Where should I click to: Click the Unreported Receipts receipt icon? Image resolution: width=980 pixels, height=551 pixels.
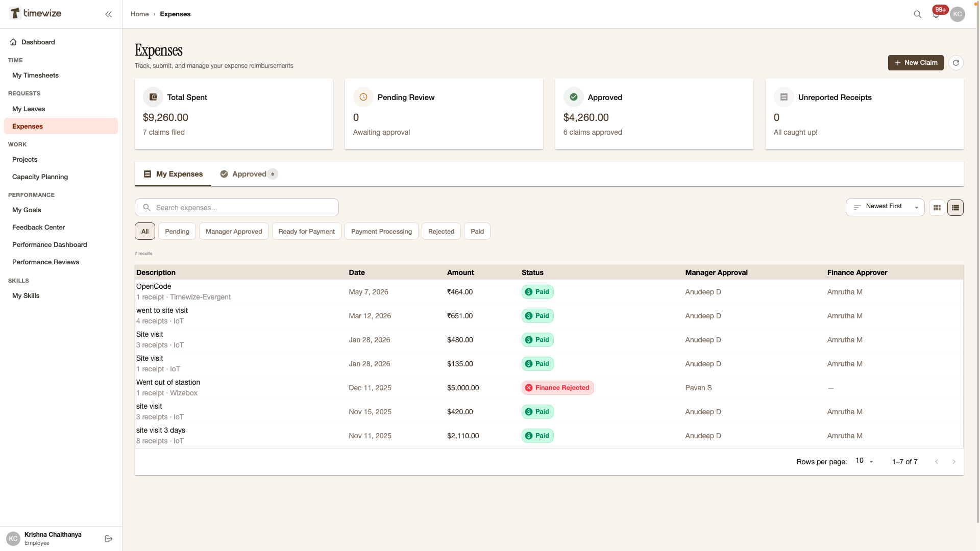point(784,97)
